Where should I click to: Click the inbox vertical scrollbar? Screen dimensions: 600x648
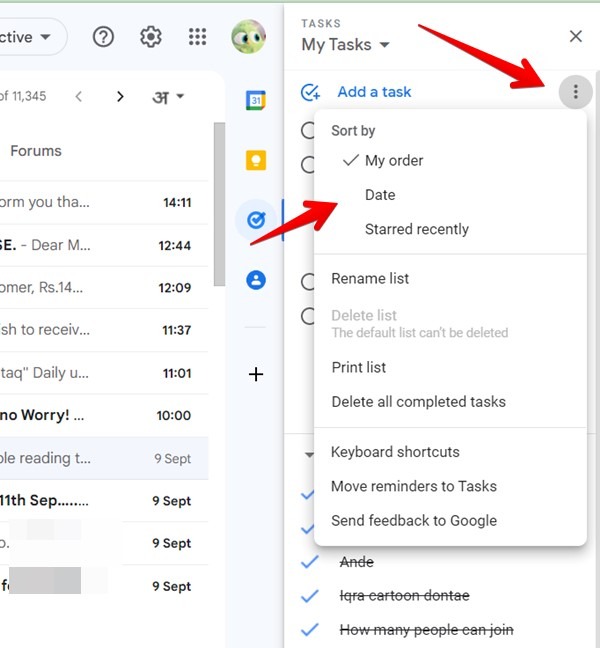coord(219,204)
